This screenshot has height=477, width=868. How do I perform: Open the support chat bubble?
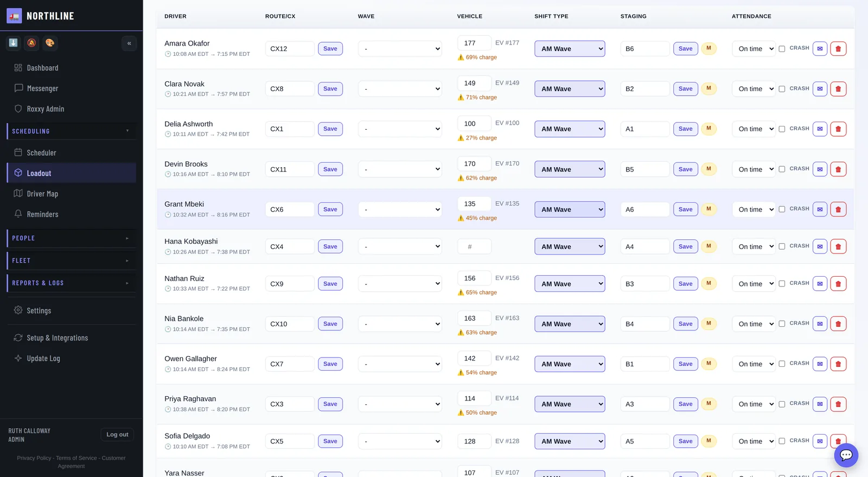click(846, 455)
